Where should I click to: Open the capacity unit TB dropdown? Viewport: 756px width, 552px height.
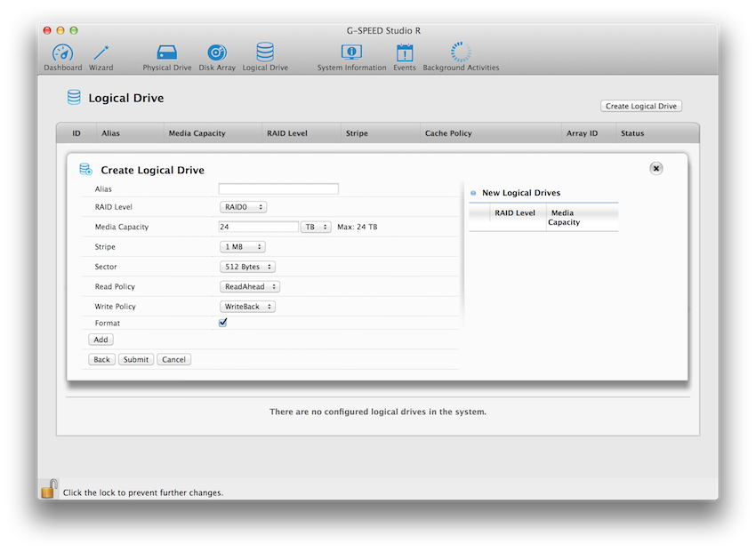pyautogui.click(x=316, y=227)
